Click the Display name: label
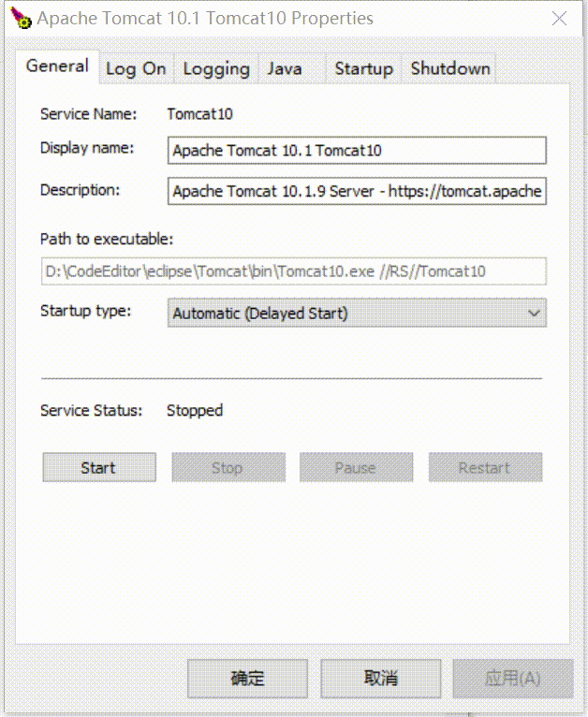 (87, 148)
